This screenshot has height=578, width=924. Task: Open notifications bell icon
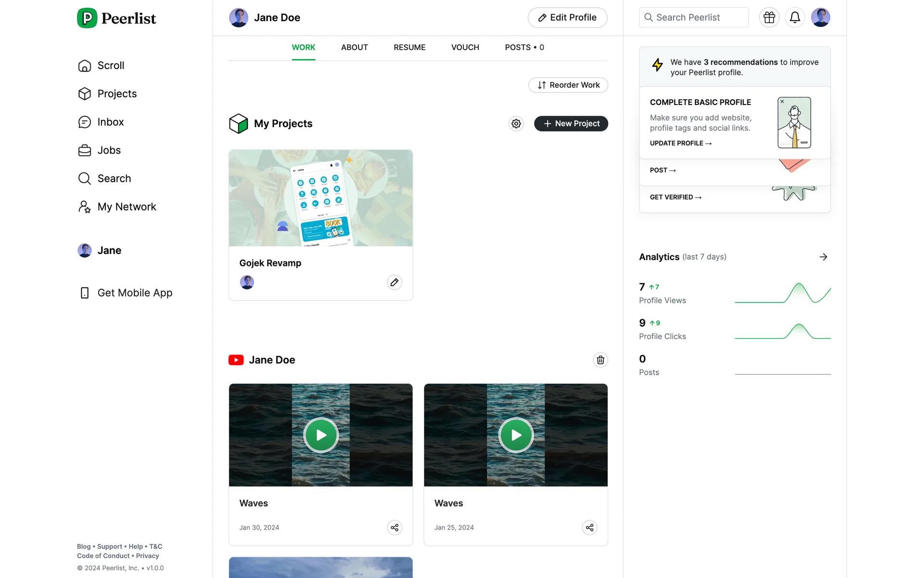tap(795, 18)
